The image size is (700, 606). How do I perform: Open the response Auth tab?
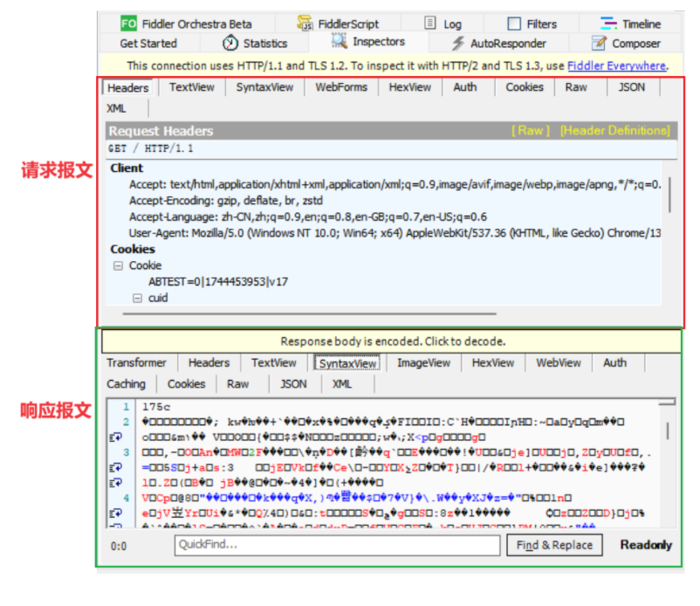615,362
